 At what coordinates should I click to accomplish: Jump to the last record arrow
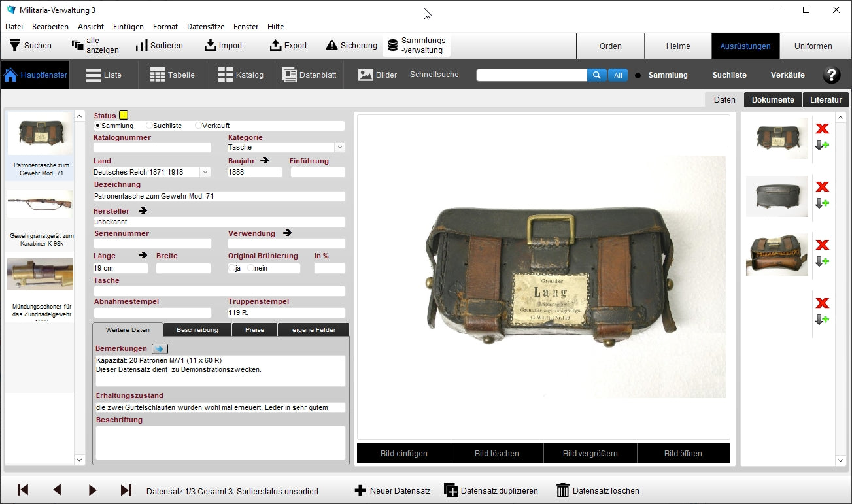tap(126, 490)
